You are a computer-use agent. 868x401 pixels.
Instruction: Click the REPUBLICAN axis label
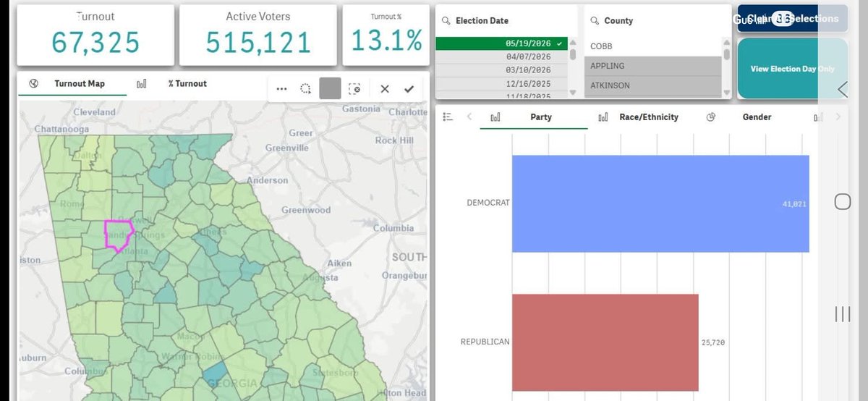click(x=485, y=342)
